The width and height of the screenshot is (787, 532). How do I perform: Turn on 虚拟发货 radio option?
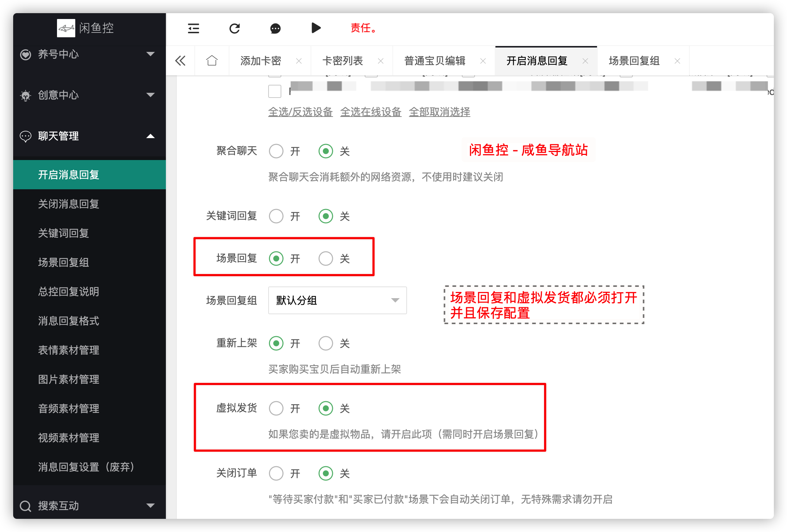276,408
